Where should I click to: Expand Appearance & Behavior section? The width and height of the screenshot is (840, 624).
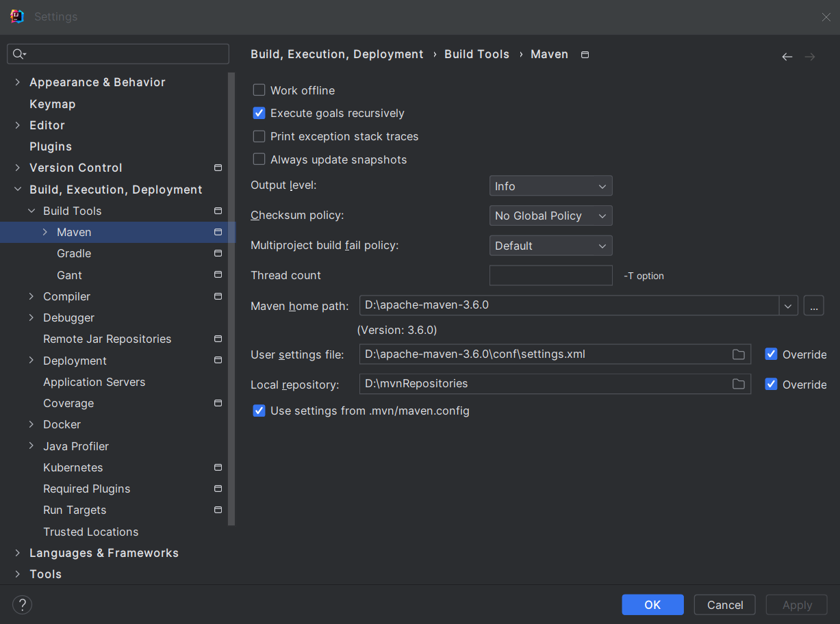pyautogui.click(x=18, y=82)
